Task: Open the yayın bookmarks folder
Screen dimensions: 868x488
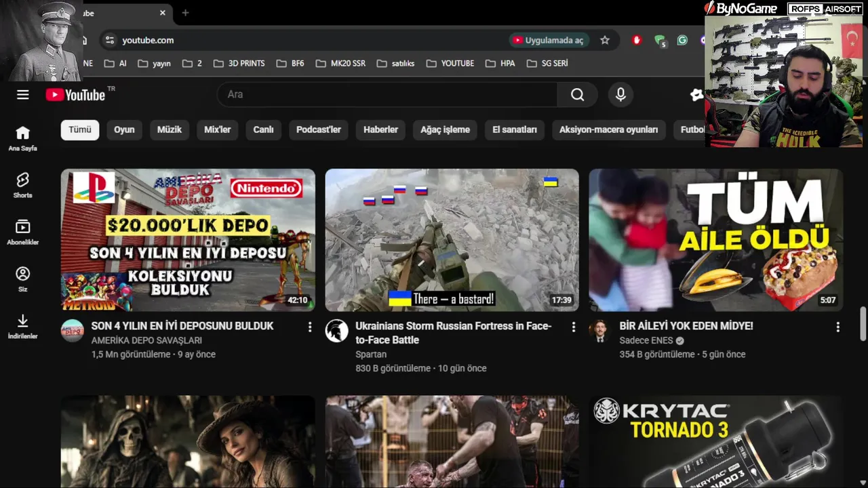Action: [155, 63]
